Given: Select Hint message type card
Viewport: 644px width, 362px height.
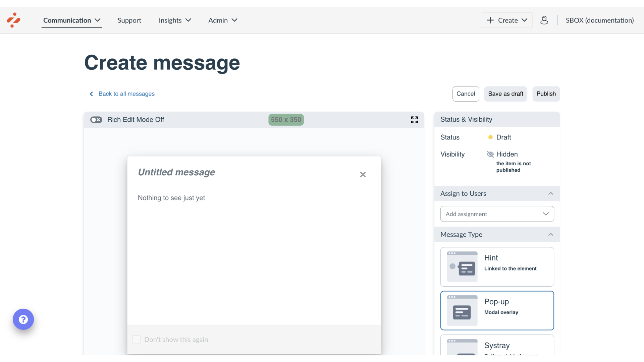Looking at the screenshot, I should point(497,267).
